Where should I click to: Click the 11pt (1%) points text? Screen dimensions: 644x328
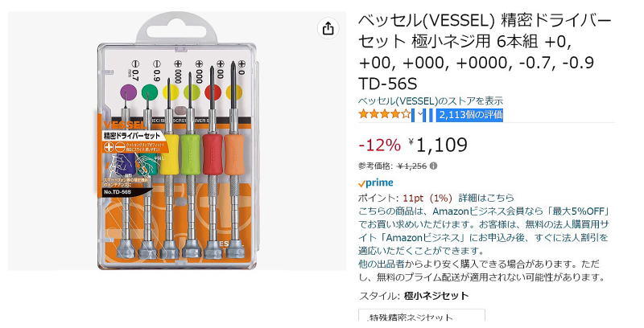[427, 198]
